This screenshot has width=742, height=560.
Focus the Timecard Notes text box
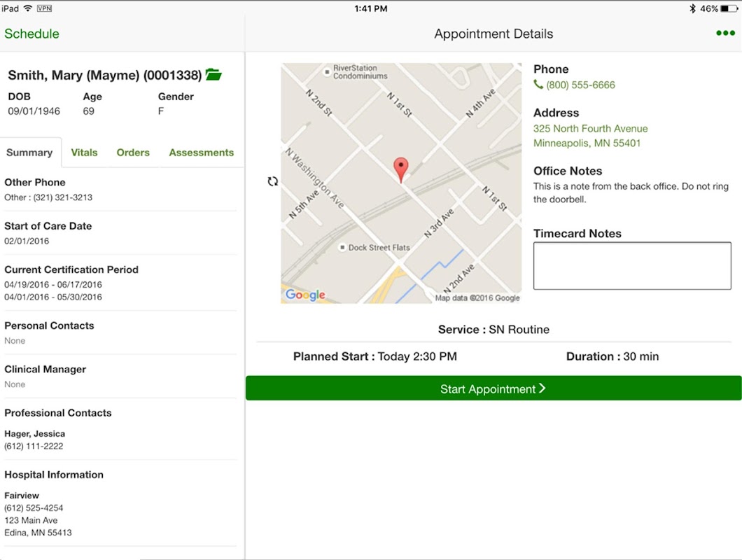click(x=631, y=265)
